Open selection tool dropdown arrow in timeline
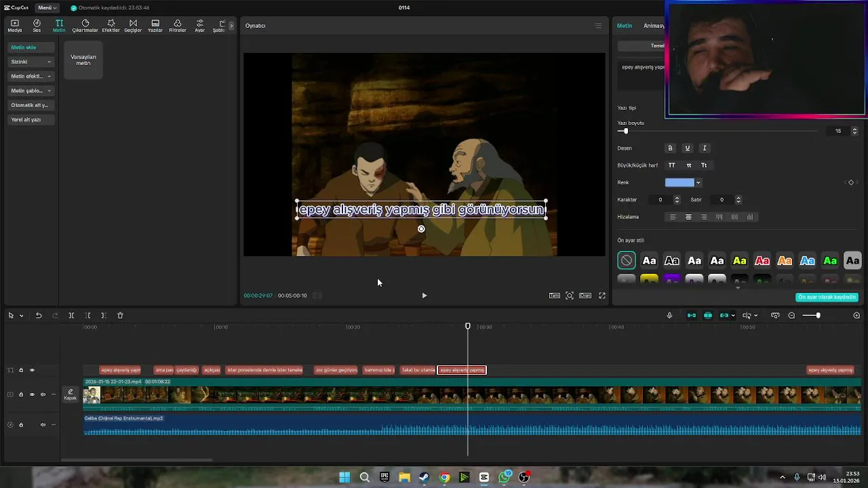Image resolution: width=868 pixels, height=488 pixels. 21,315
